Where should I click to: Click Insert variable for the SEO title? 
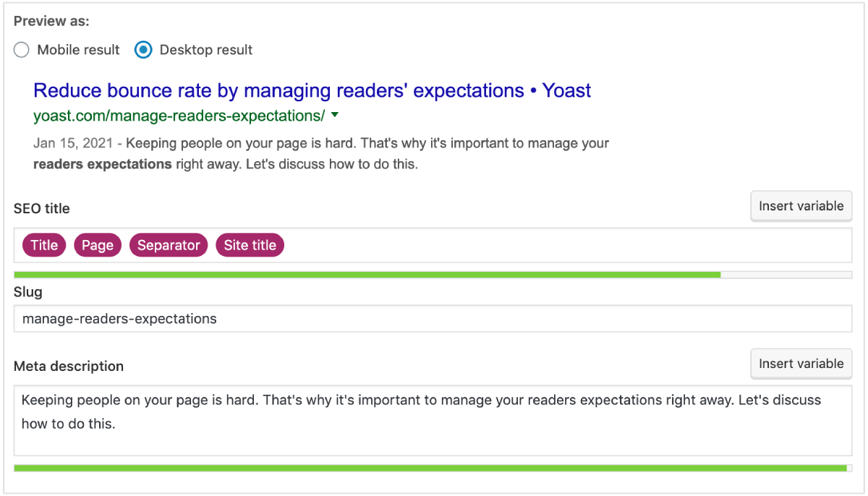(801, 205)
